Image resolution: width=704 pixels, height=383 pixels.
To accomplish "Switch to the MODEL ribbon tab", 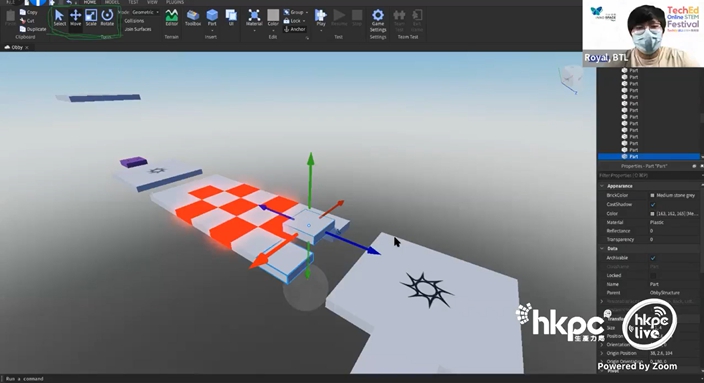I will point(112,2).
